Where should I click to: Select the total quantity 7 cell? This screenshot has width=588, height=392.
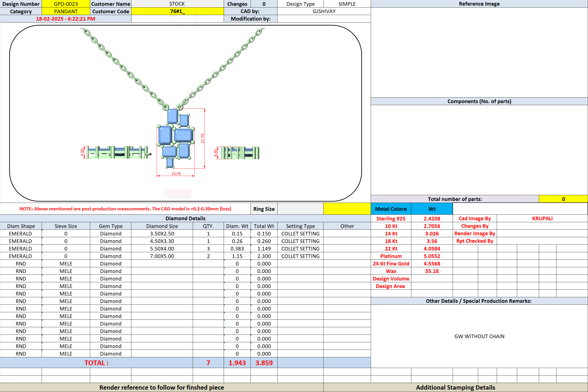click(208, 363)
